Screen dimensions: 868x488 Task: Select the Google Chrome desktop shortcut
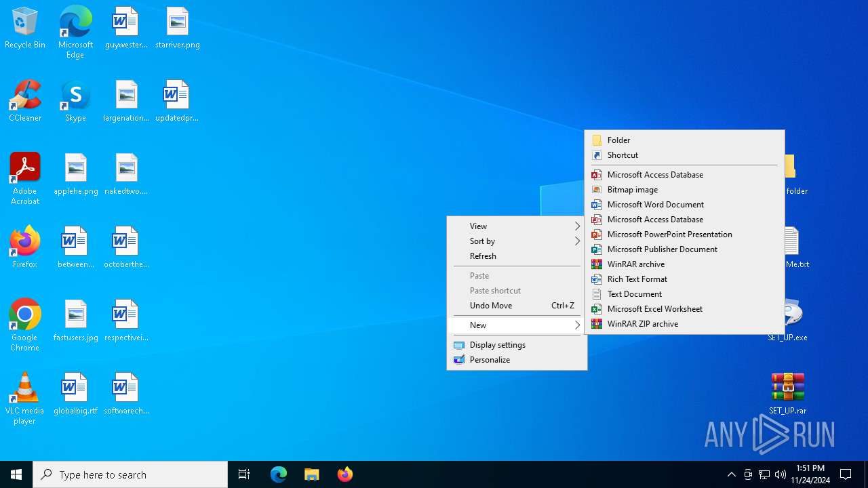25,325
